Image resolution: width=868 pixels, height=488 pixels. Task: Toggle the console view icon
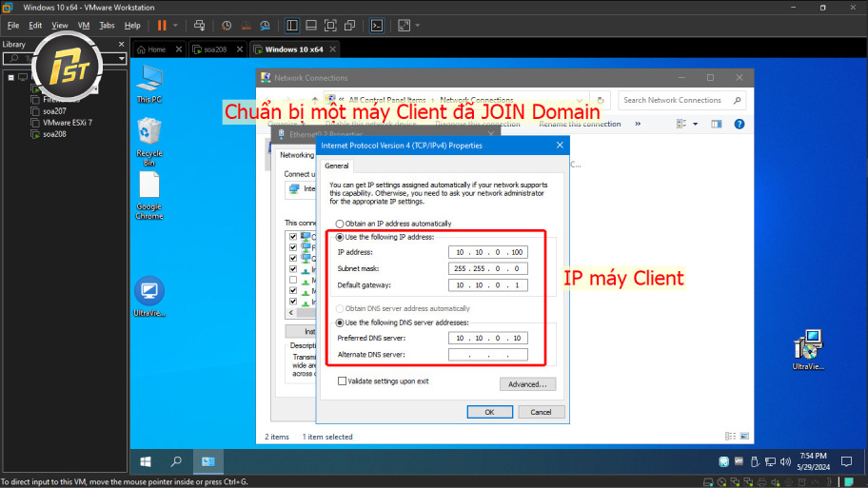pos(377,26)
